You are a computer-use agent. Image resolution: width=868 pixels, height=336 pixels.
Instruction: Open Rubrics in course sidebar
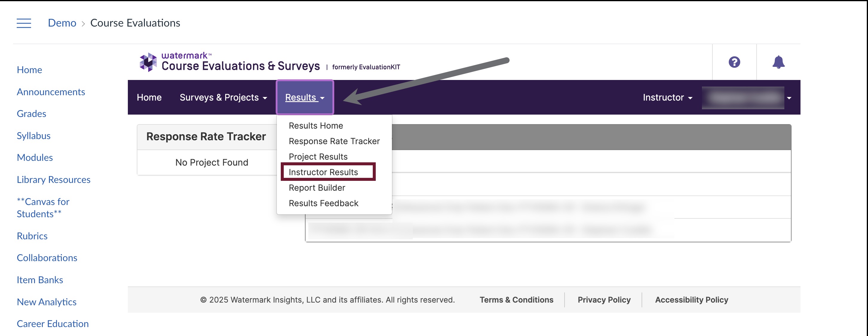coord(32,236)
